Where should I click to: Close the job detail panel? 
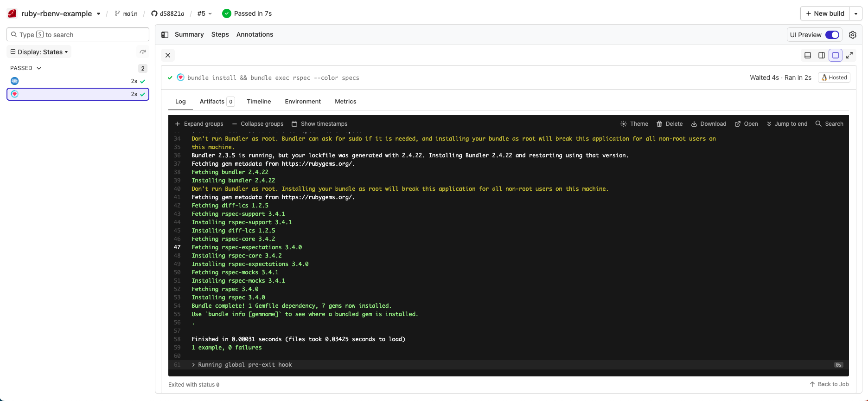[168, 55]
